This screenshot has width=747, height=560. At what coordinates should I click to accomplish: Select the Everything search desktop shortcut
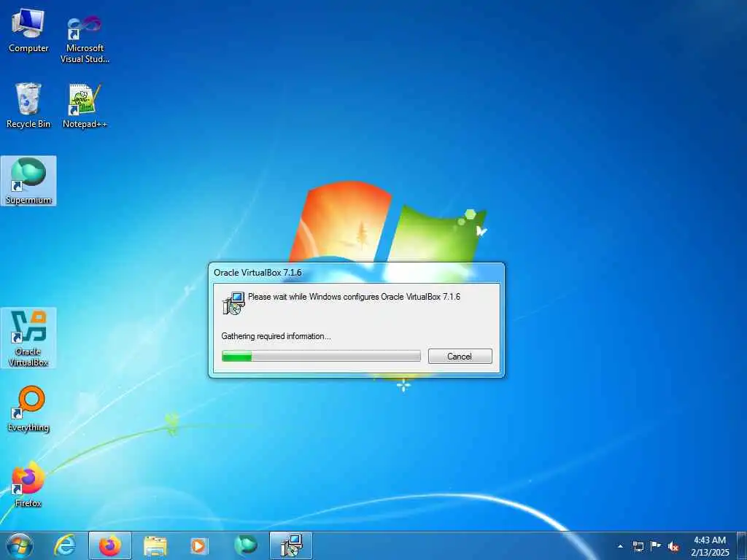click(x=28, y=408)
